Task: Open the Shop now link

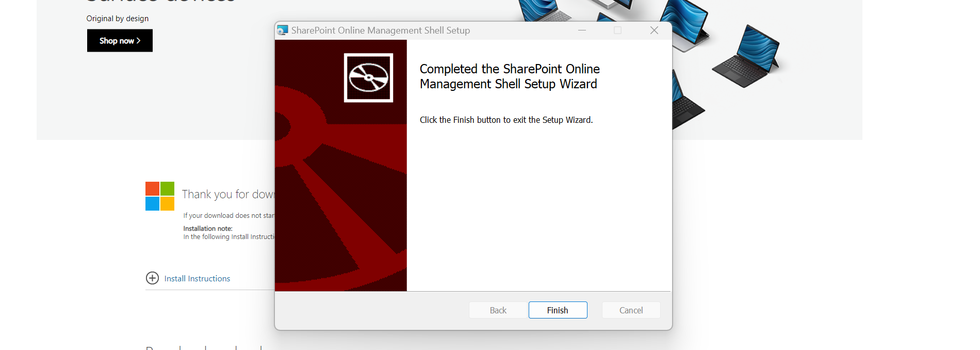Action: [x=120, y=41]
